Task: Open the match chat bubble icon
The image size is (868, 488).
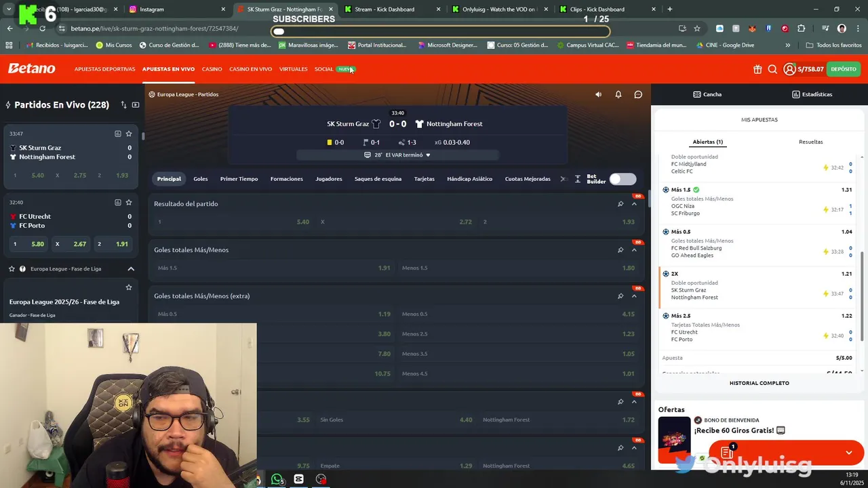Action: (x=638, y=94)
